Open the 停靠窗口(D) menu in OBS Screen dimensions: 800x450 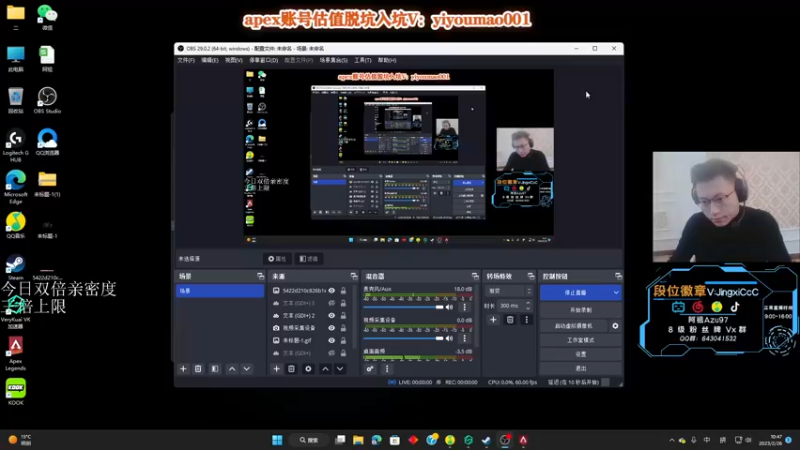click(x=263, y=60)
